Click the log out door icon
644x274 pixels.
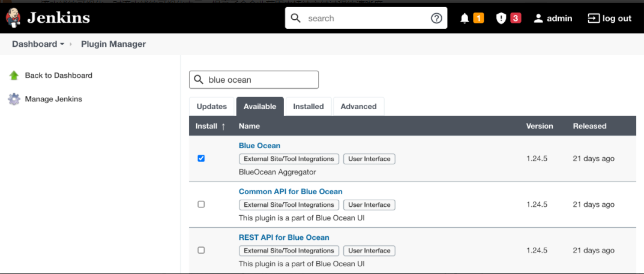(594, 19)
